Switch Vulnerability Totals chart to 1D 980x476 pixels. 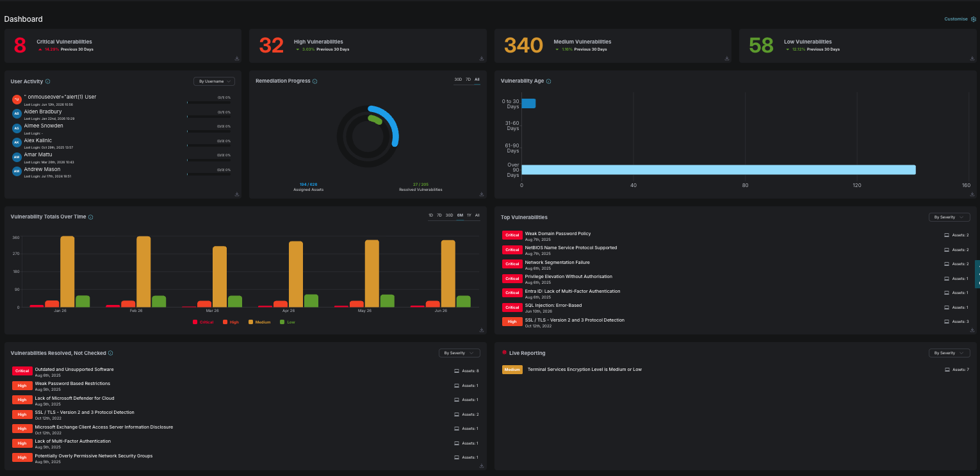coord(430,215)
